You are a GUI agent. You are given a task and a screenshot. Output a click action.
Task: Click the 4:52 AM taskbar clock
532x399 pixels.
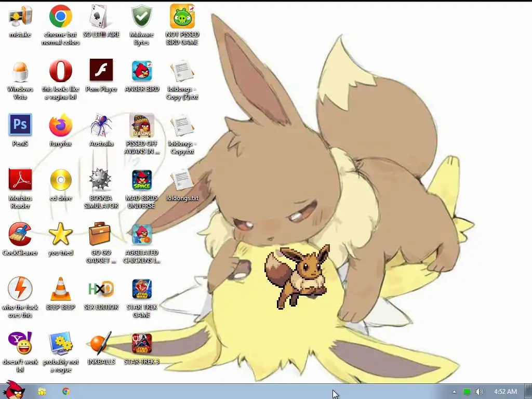click(x=506, y=392)
